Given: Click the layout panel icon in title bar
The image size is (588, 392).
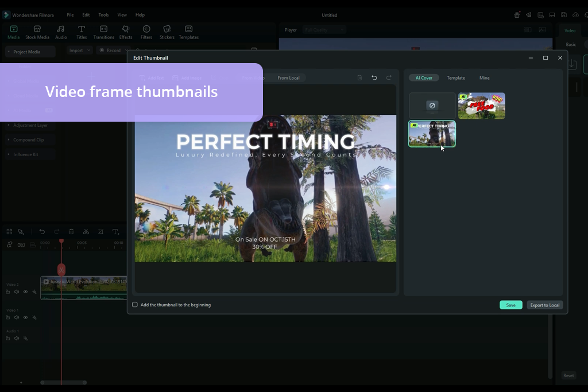Looking at the screenshot, I should [x=552, y=15].
